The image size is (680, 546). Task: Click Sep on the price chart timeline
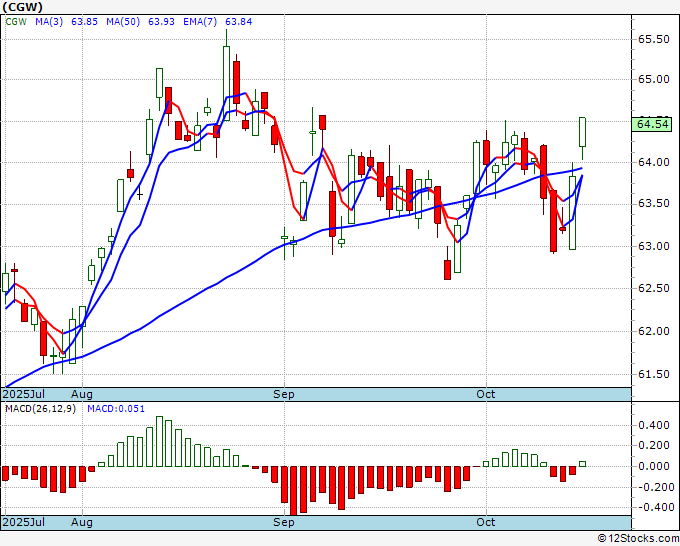click(x=284, y=394)
